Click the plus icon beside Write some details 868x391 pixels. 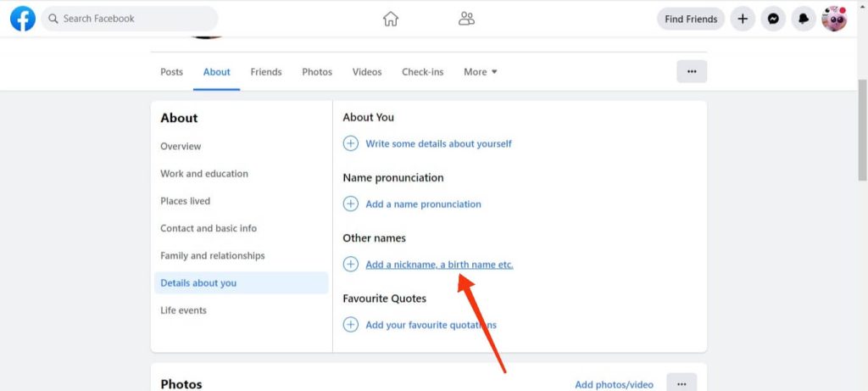[350, 143]
